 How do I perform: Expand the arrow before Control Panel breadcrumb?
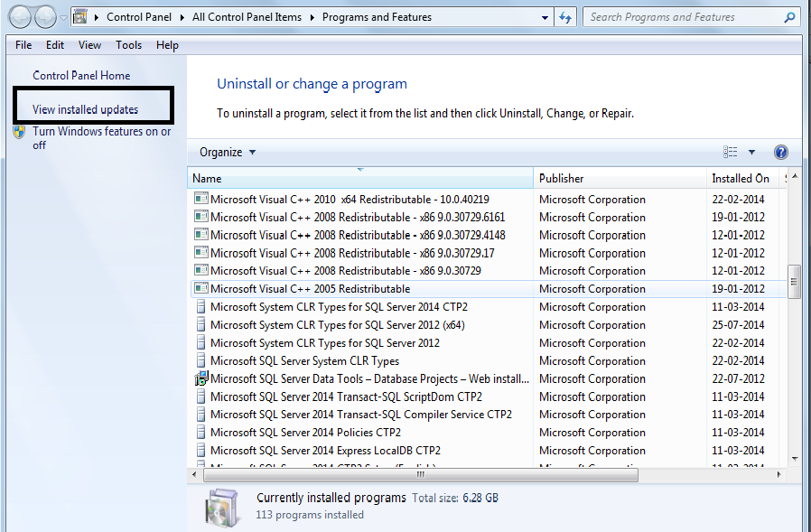point(97,17)
